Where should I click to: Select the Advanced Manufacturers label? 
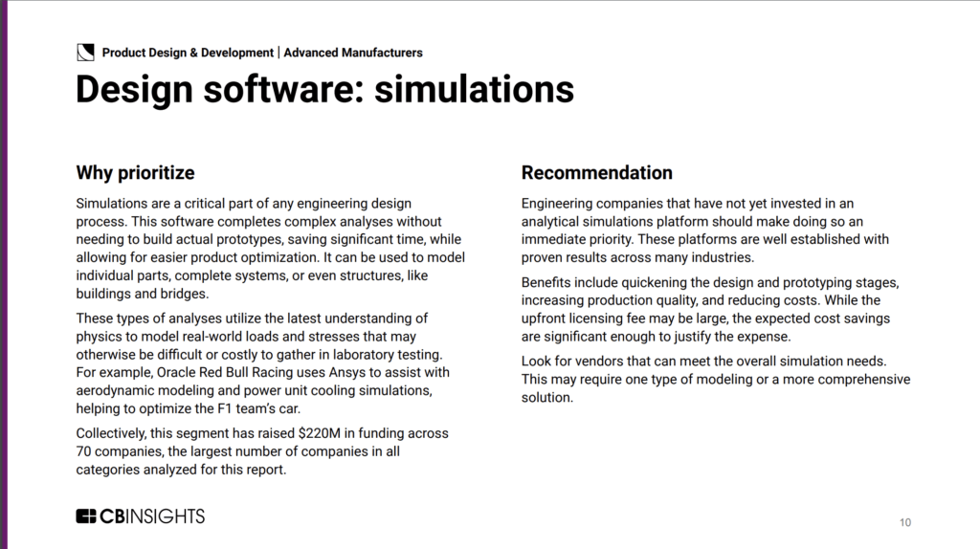click(x=353, y=53)
